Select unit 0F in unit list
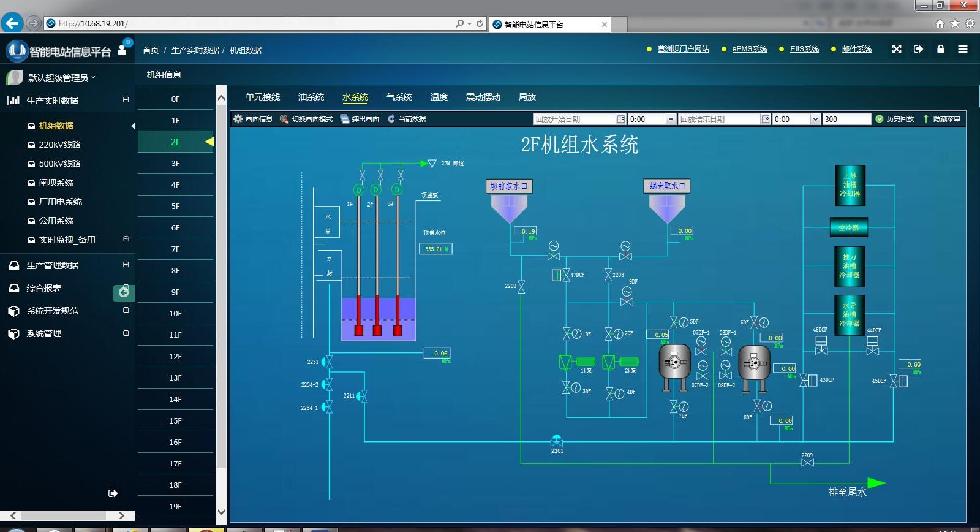 (x=175, y=99)
